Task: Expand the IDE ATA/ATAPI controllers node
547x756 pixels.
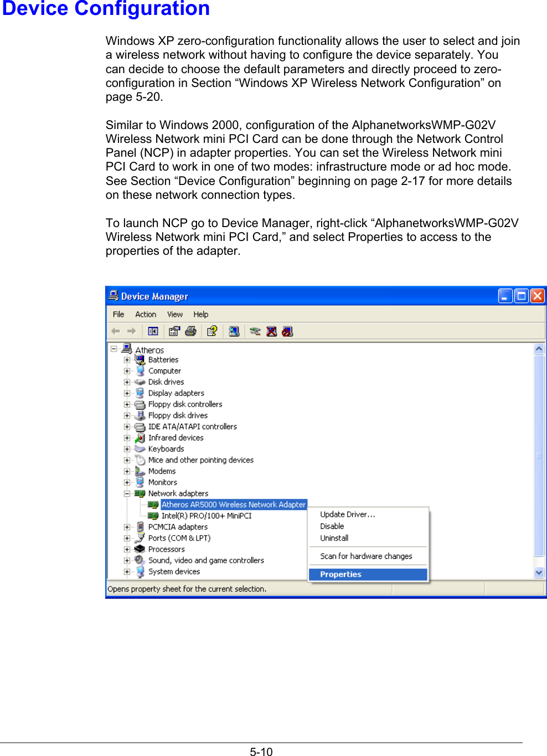Action: tap(127, 427)
